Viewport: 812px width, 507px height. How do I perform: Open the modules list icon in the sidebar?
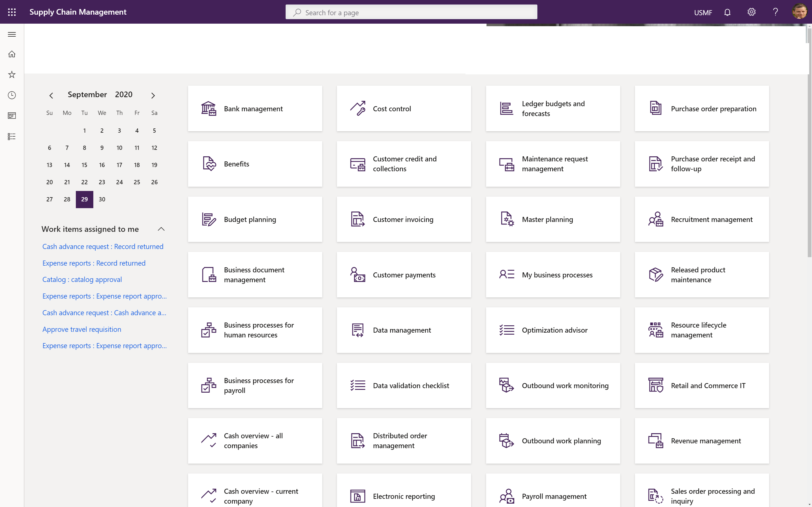(x=12, y=136)
